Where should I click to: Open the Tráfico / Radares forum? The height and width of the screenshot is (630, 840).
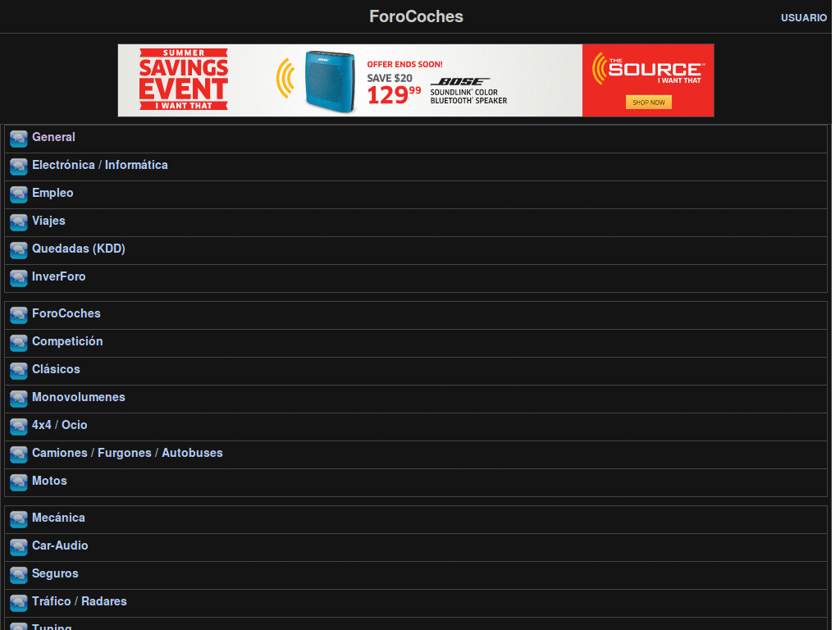80,601
